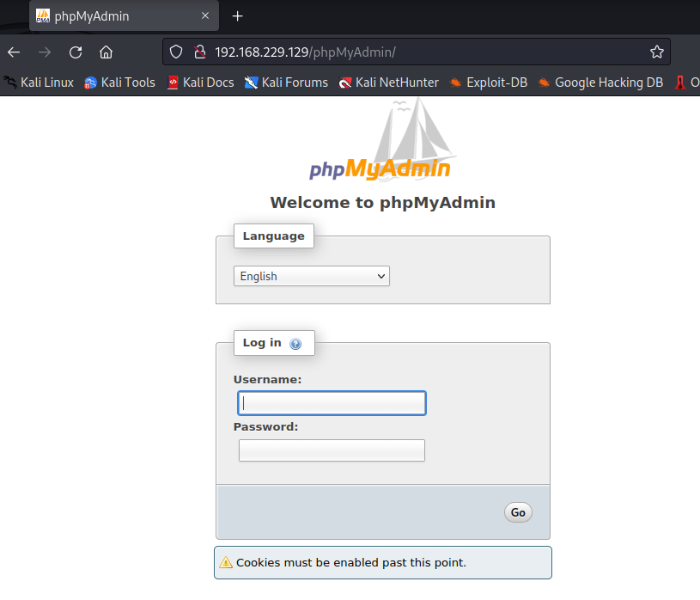Focus the Username input field
This screenshot has height=600, width=700.
click(332, 403)
